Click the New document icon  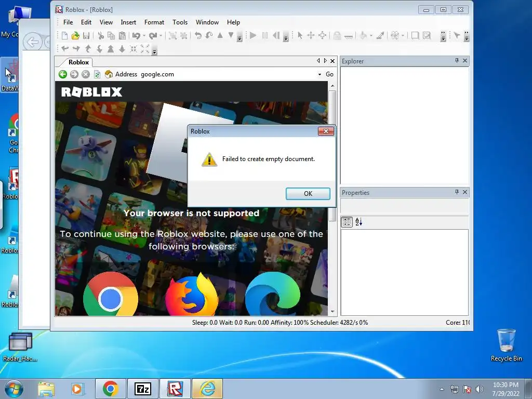[64, 35]
